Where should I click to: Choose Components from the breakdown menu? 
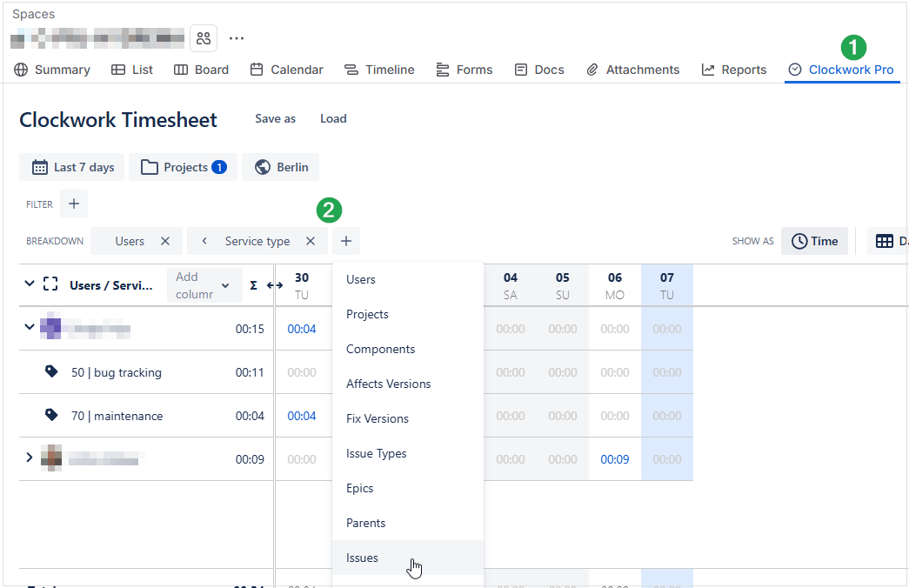coord(408,349)
